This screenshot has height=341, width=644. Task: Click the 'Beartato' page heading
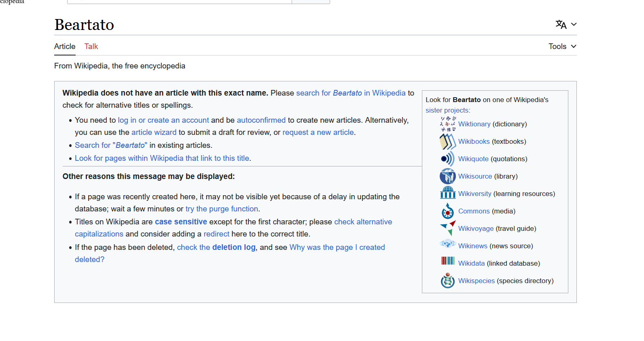pyautogui.click(x=84, y=25)
